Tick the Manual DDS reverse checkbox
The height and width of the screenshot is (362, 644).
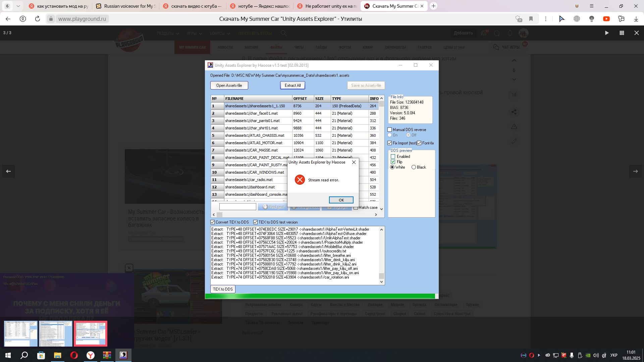coord(390,130)
